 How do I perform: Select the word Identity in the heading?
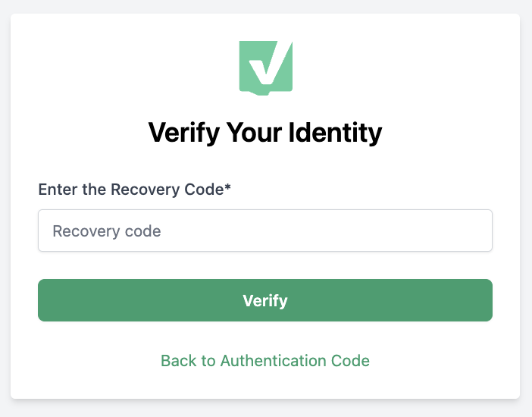(x=335, y=133)
